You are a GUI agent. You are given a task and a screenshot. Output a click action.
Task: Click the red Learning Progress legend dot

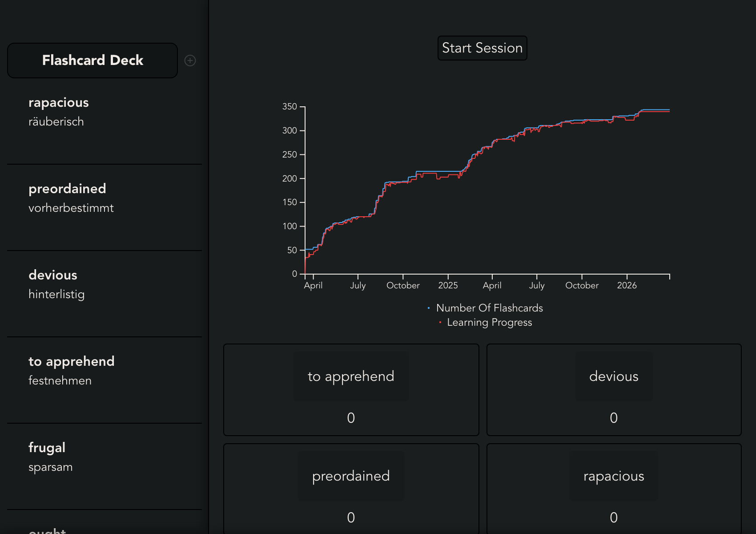click(x=440, y=322)
